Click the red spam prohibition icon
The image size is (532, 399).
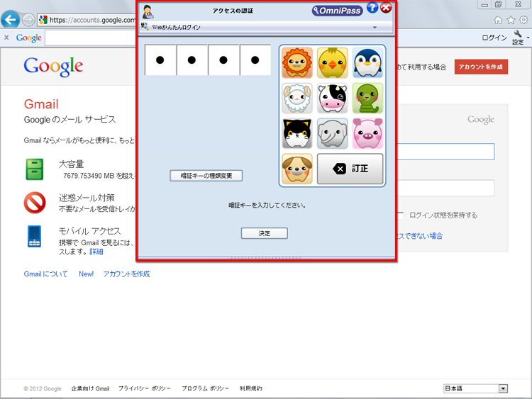35,203
